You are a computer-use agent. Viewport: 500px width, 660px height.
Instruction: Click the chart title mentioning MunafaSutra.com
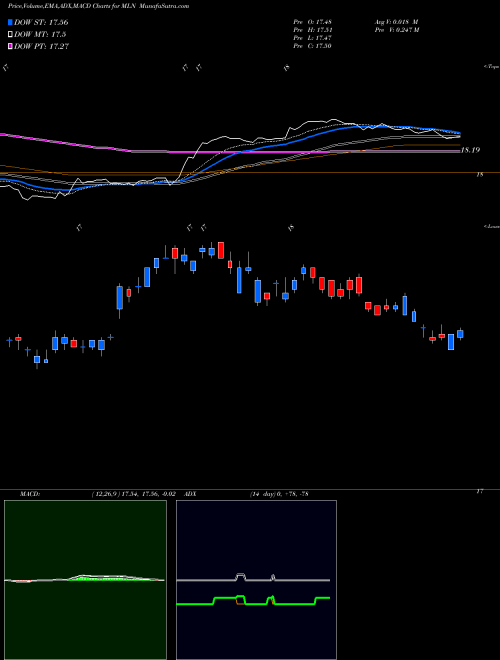98,6
